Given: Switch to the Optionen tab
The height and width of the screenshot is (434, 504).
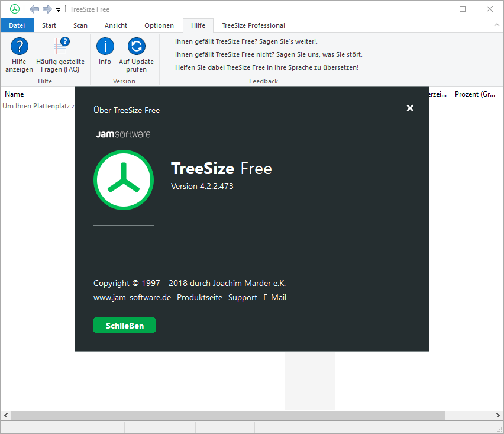Looking at the screenshot, I should pos(159,25).
